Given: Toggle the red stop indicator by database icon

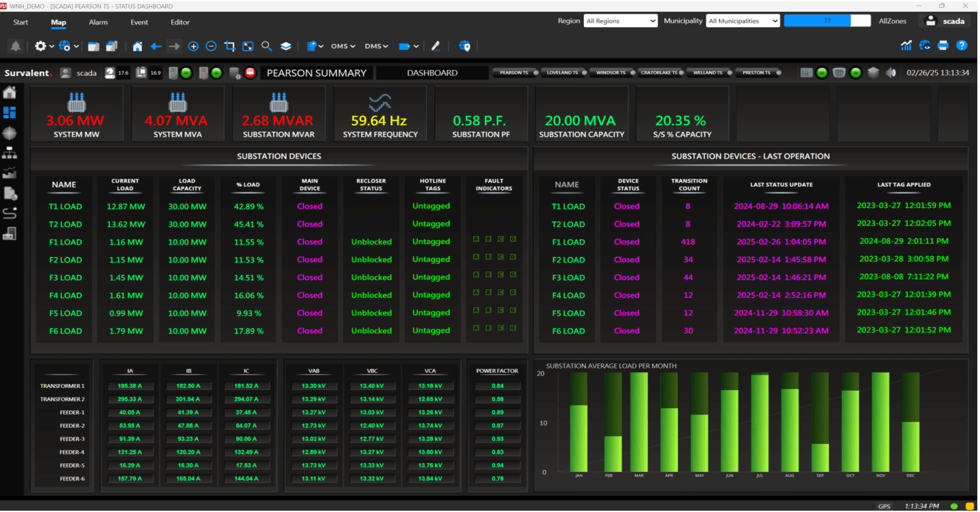Looking at the screenshot, I should coord(250,73).
